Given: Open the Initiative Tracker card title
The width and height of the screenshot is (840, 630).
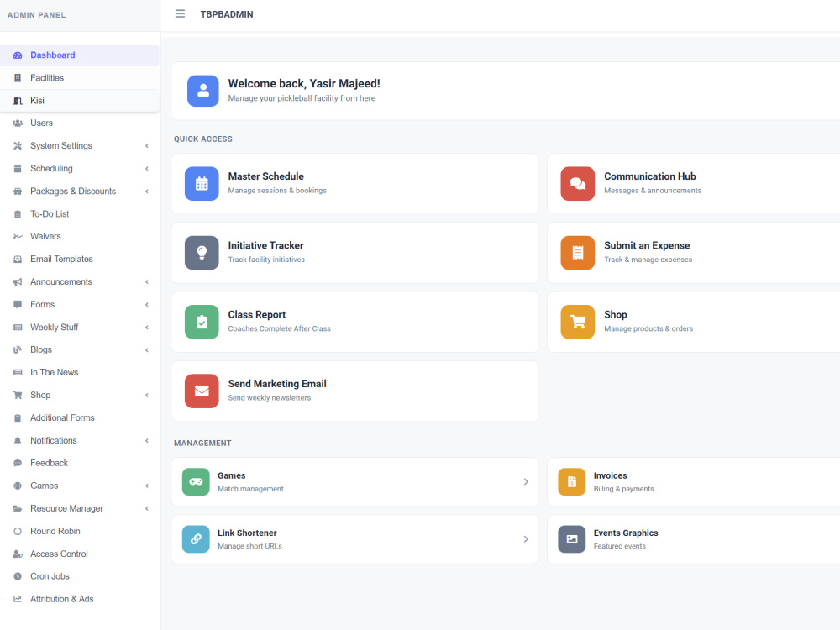Looking at the screenshot, I should coord(265,245).
